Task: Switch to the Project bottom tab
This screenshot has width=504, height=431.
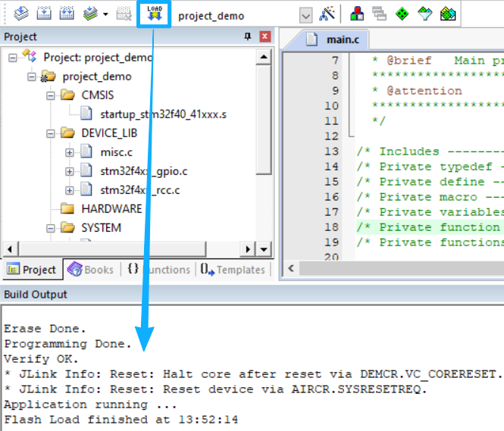Action: point(32,270)
